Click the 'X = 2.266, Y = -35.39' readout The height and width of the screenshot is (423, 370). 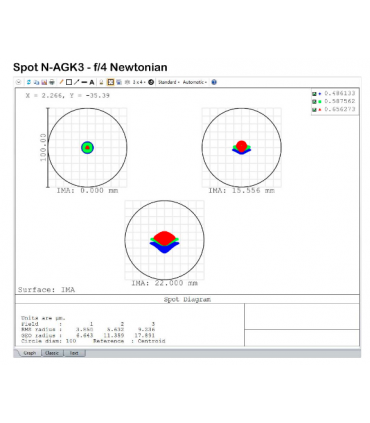(x=68, y=96)
